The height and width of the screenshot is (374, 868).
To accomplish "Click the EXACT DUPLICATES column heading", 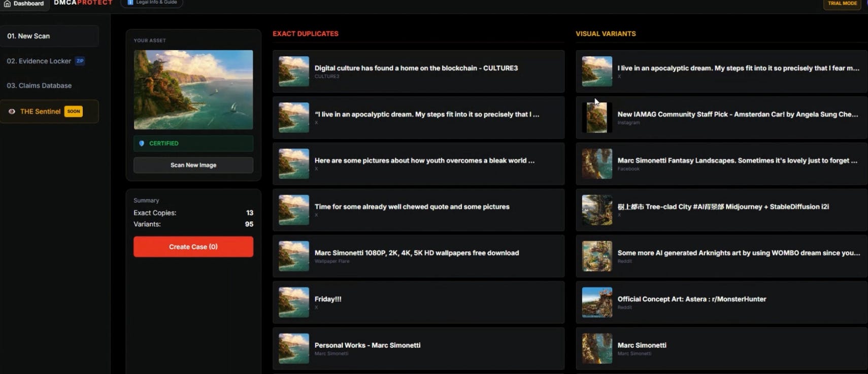I will 306,33.
